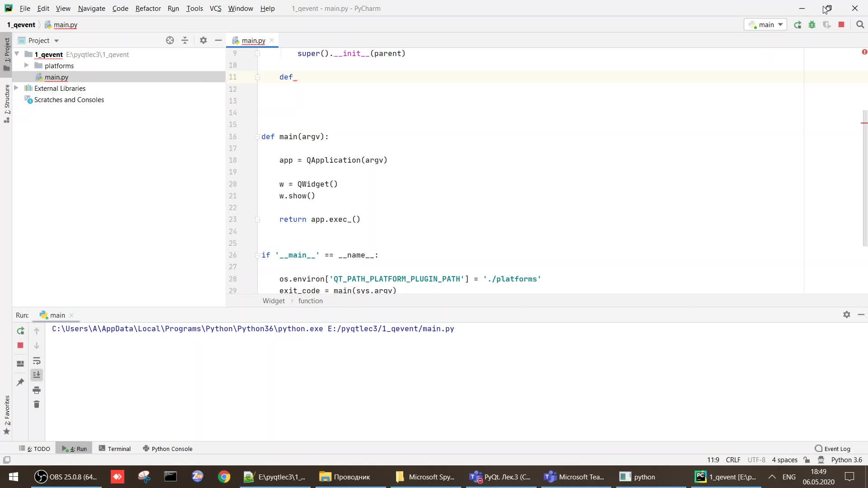Click tool windows quick-access icon in status bar

click(x=7, y=460)
